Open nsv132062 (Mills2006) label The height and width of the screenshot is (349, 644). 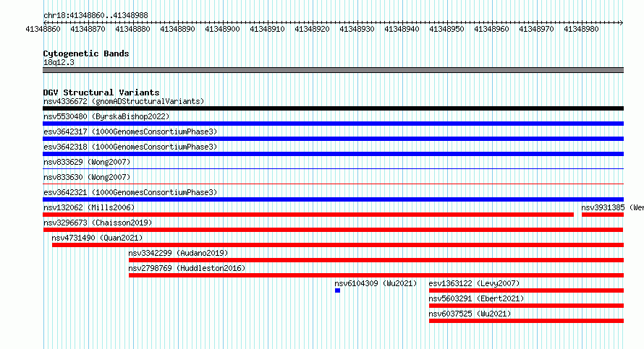[89, 207]
